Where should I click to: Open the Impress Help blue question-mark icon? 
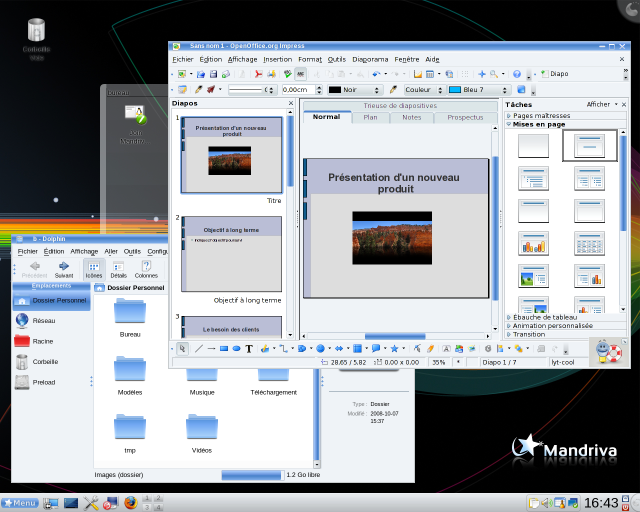(x=517, y=74)
